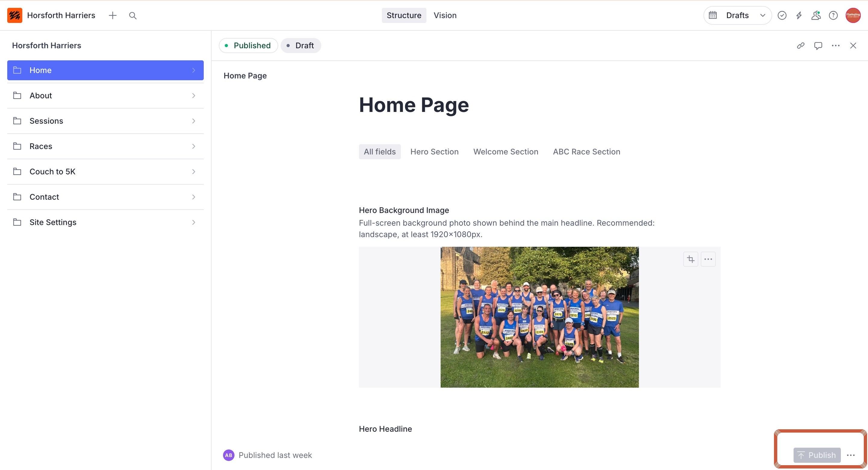Click the Hero Background Image label
The image size is (868, 470).
(404, 210)
